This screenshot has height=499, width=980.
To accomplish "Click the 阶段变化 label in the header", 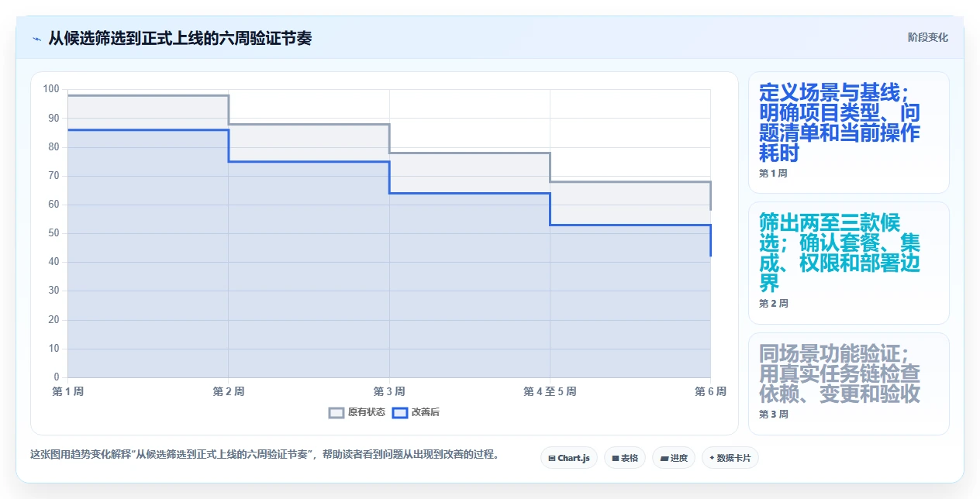I will [927, 37].
